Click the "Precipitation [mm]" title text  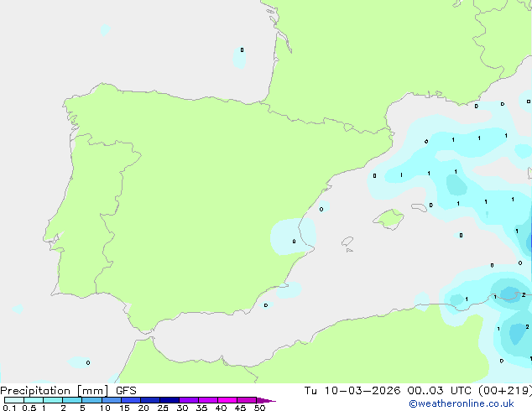pos(55,391)
